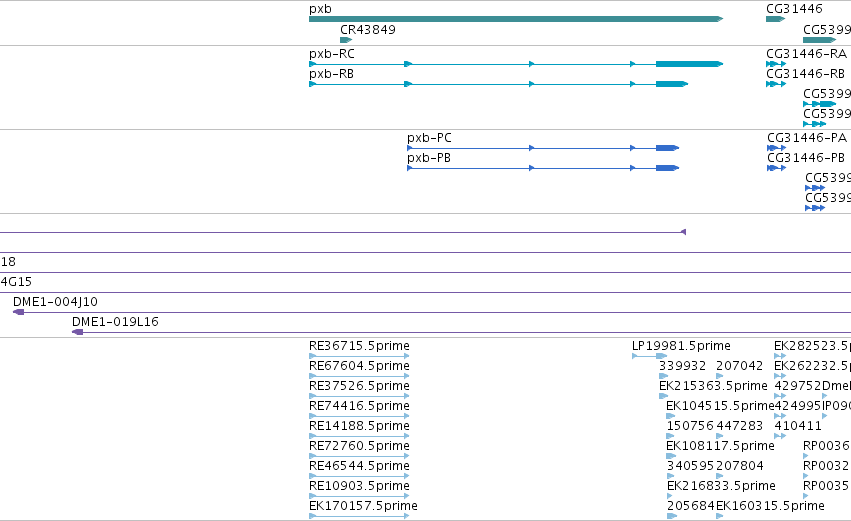This screenshot has height=521, width=851.
Task: Click the pxb-PC coding sequence label
Action: [x=429, y=138]
